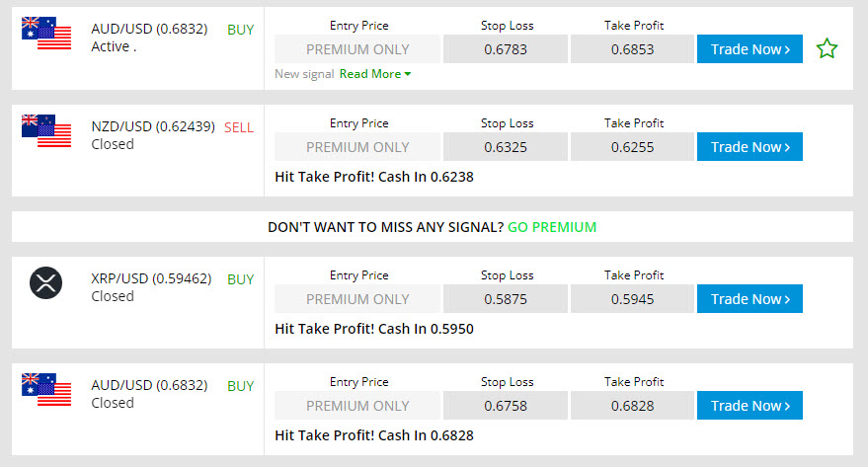Click the SELL label on NZD/USD

click(239, 127)
